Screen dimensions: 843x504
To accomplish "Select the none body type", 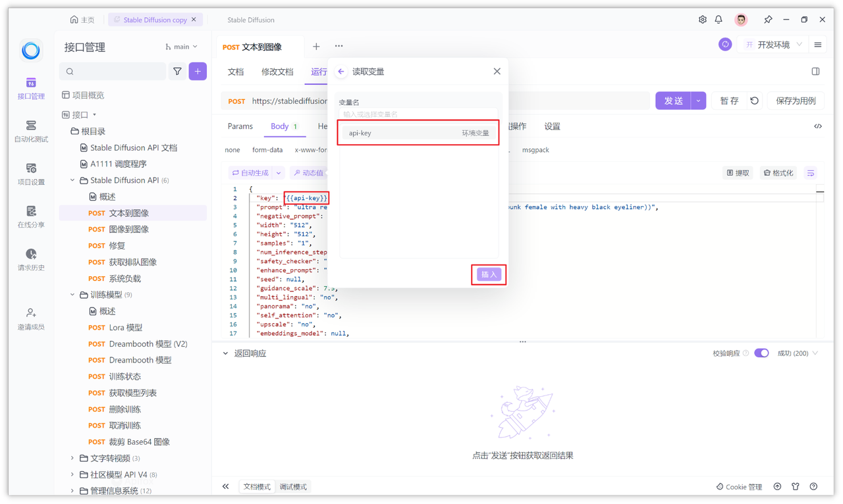I will click(232, 150).
